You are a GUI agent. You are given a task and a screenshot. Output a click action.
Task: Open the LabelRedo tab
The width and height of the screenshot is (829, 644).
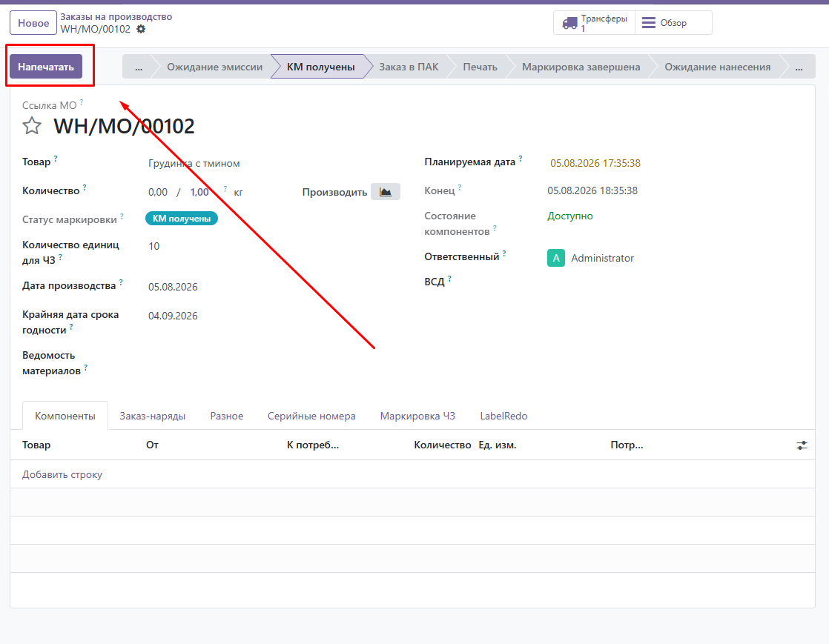[503, 416]
